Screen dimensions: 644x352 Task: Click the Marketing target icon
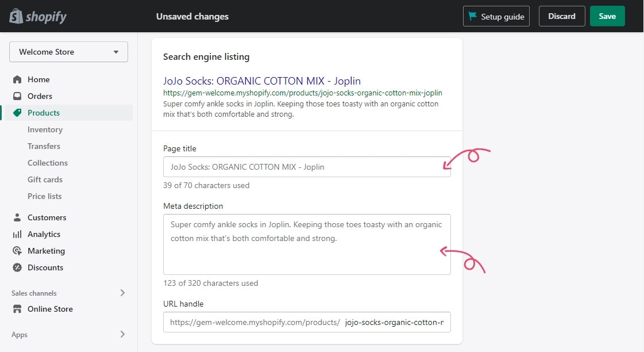point(17,251)
